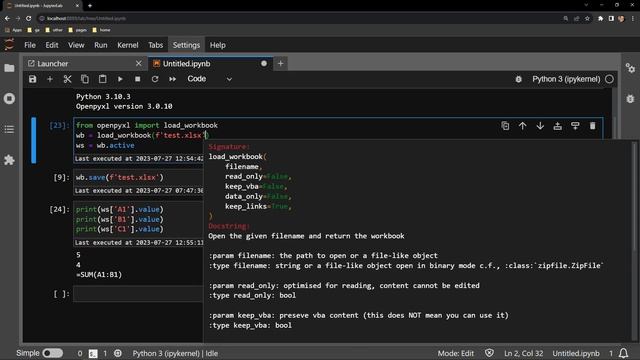Open the home bookmark folder
The height and width of the screenshot is (360, 640).
[x=101, y=30]
